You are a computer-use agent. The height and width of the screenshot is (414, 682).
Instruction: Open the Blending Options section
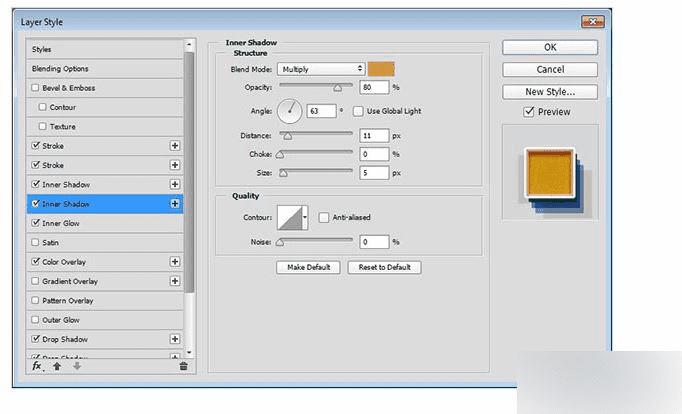[105, 69]
